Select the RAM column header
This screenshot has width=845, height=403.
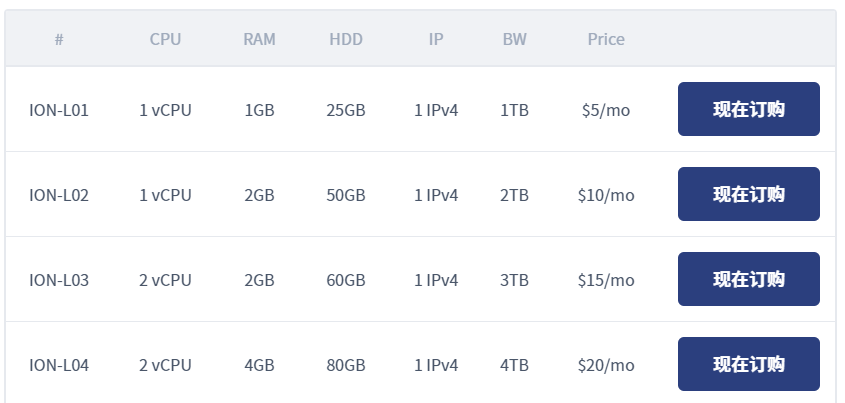[x=259, y=39]
